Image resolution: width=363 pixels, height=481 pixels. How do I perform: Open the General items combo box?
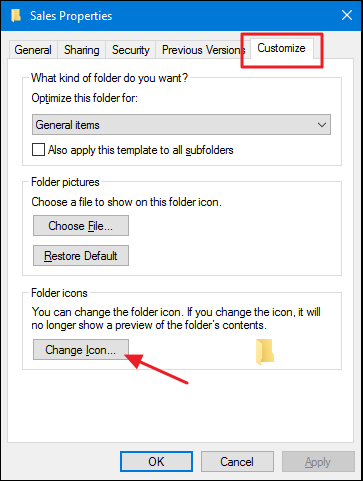tap(181, 125)
